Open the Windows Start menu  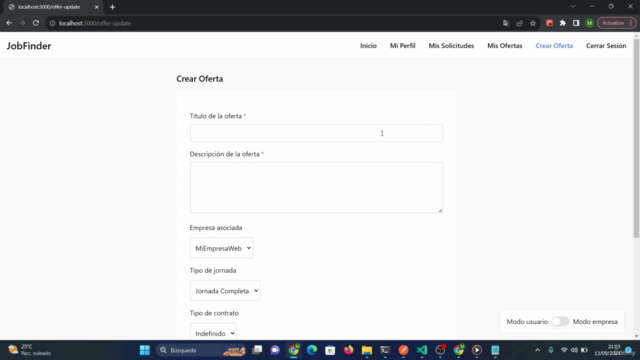tap(145, 350)
